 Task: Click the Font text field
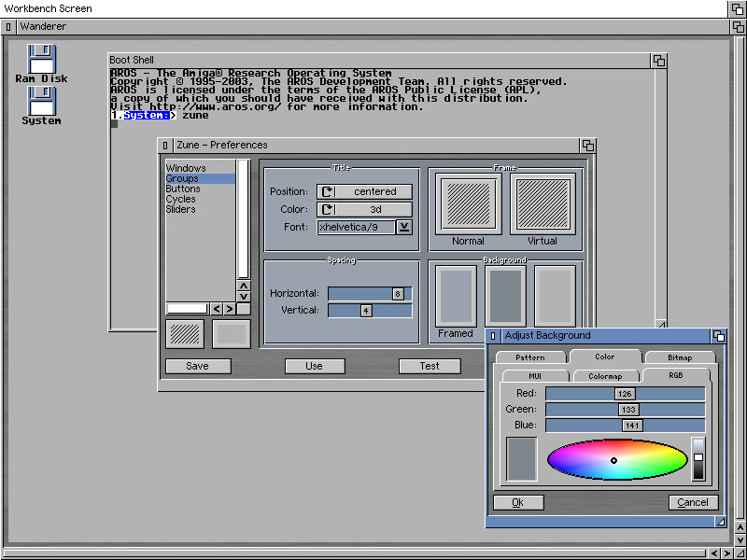pos(356,227)
